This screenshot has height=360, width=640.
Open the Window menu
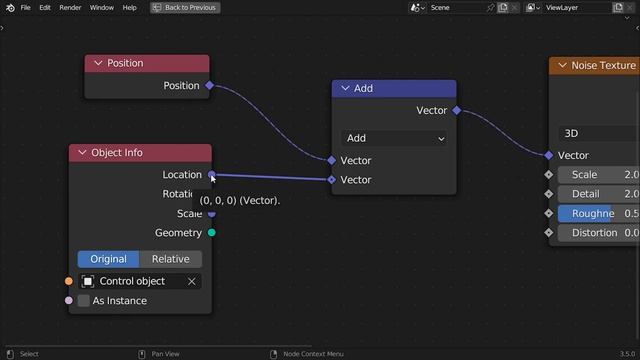tap(102, 8)
